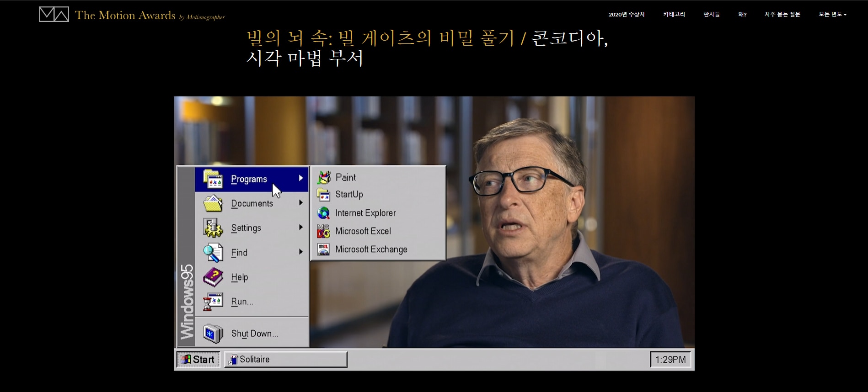This screenshot has width=868, height=392.
Task: Switch to Solitaire taskbar button
Action: click(286, 360)
